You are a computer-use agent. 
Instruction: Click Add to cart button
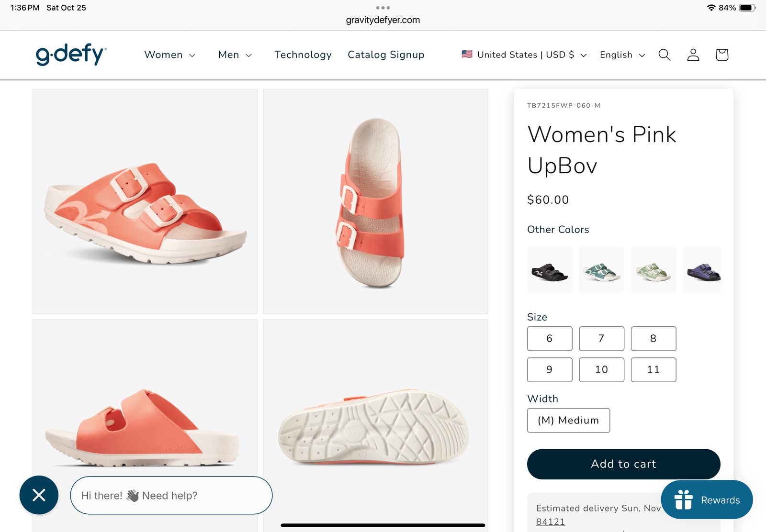pyautogui.click(x=623, y=464)
